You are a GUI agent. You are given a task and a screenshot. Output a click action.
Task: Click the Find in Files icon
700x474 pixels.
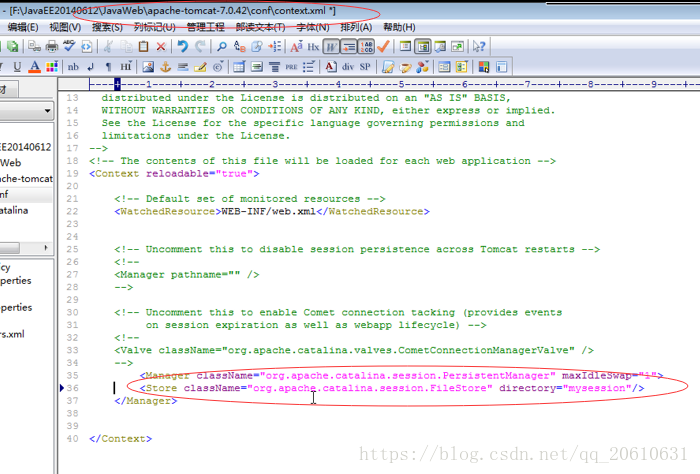257,46
